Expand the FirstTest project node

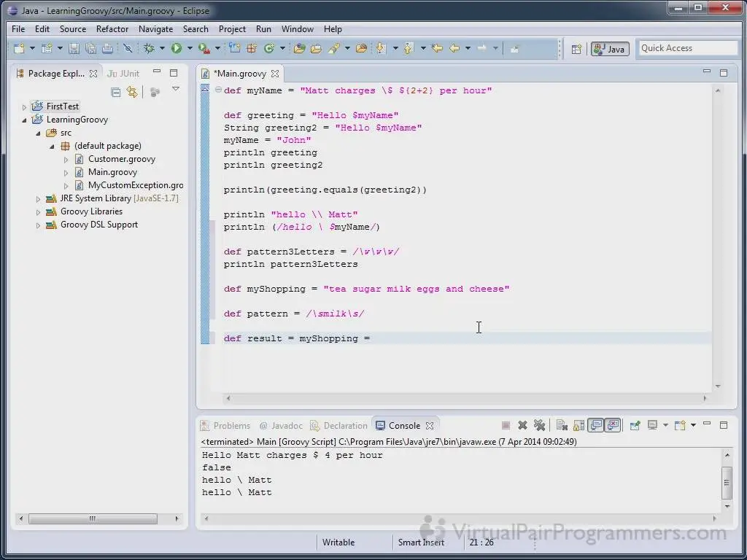tap(24, 106)
